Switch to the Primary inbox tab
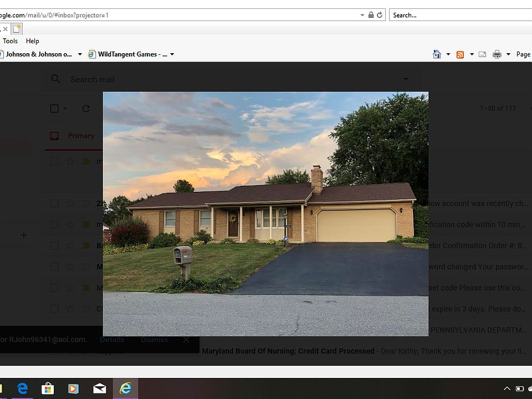 pos(81,135)
